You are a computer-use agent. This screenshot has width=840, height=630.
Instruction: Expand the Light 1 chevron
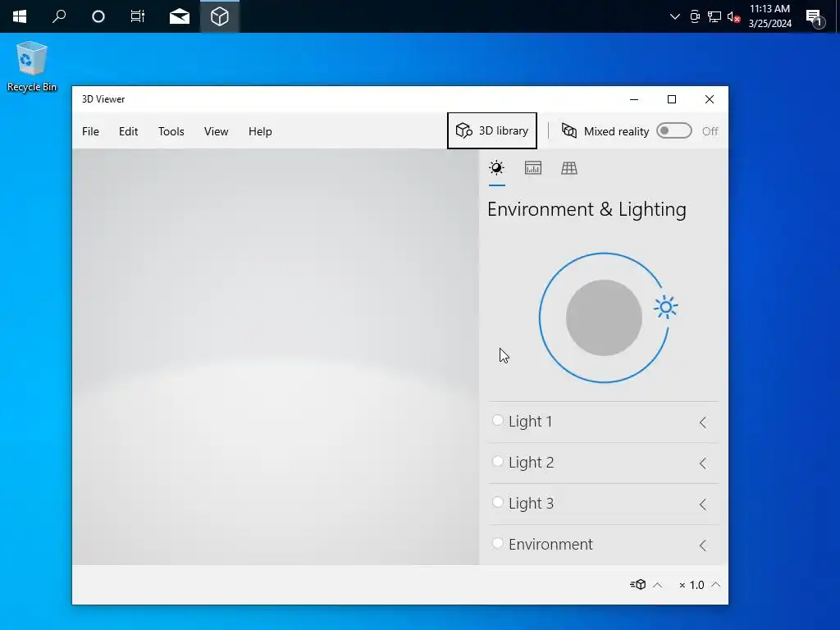click(x=703, y=422)
